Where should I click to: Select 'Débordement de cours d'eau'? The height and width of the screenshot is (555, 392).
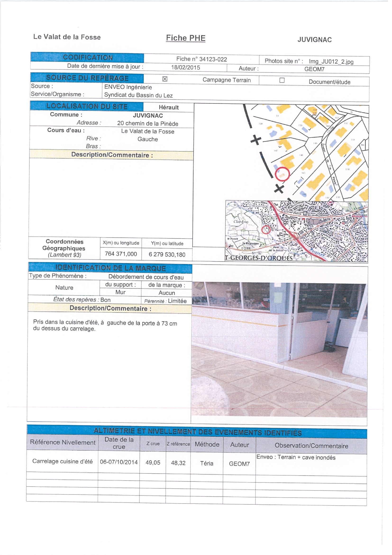point(146,277)
